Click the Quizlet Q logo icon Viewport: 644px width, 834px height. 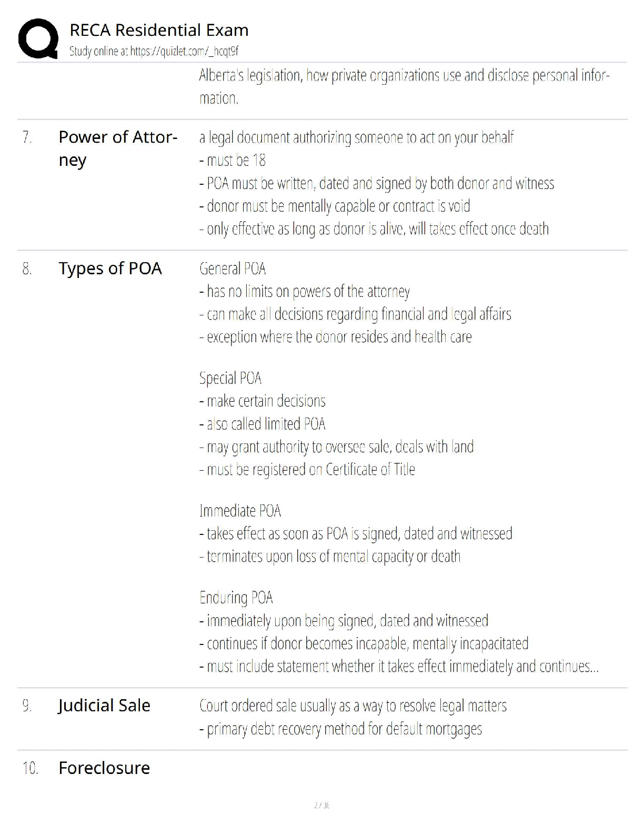pyautogui.click(x=38, y=38)
